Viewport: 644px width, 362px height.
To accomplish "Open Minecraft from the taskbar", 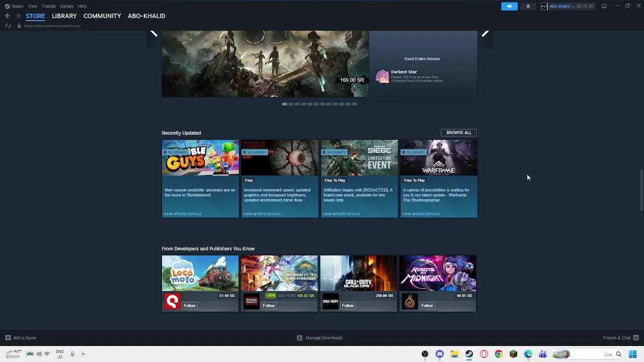I will (x=513, y=354).
